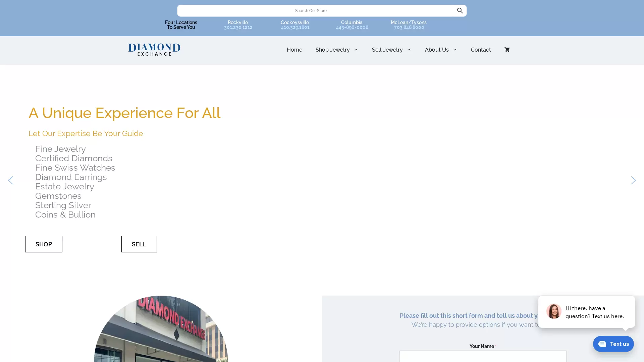Screen dimensions: 644x362
Task: Open the Home menu item
Action: [x=294, y=50]
